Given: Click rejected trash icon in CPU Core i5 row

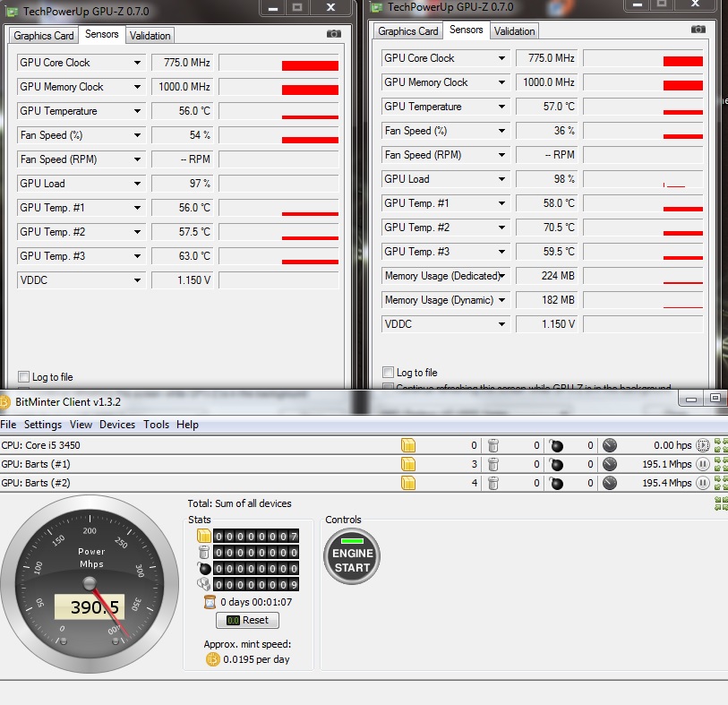Looking at the screenshot, I should pyautogui.click(x=493, y=445).
